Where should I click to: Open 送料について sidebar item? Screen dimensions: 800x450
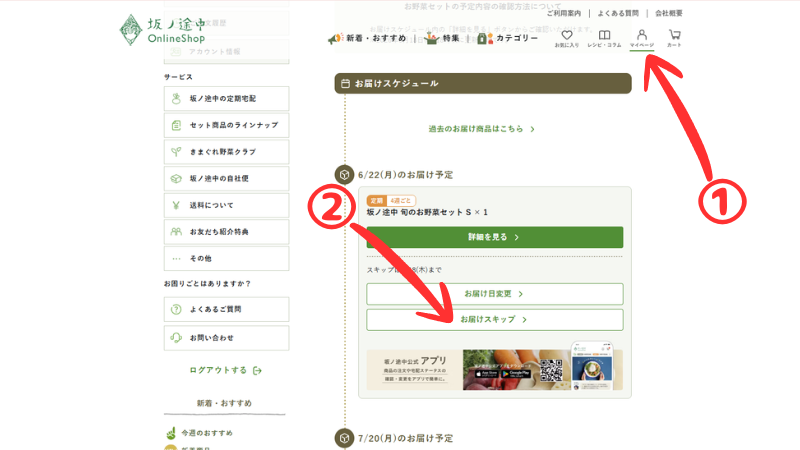click(227, 205)
